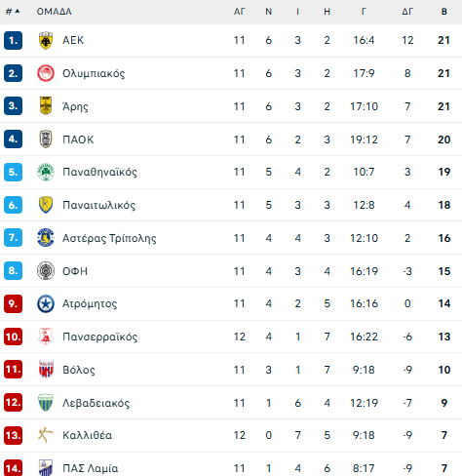Click Παναθηναϊκός green clover logo
The image size is (462, 476).
point(46,172)
